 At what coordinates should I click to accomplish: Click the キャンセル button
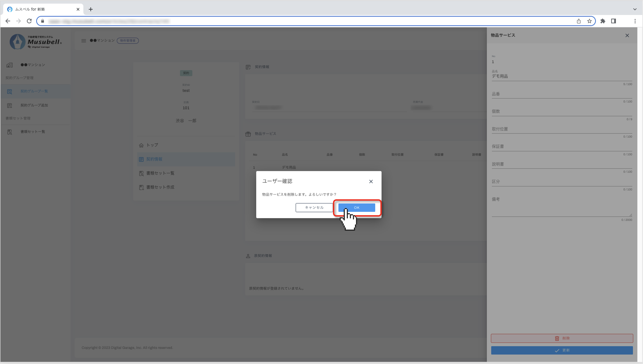coord(314,207)
